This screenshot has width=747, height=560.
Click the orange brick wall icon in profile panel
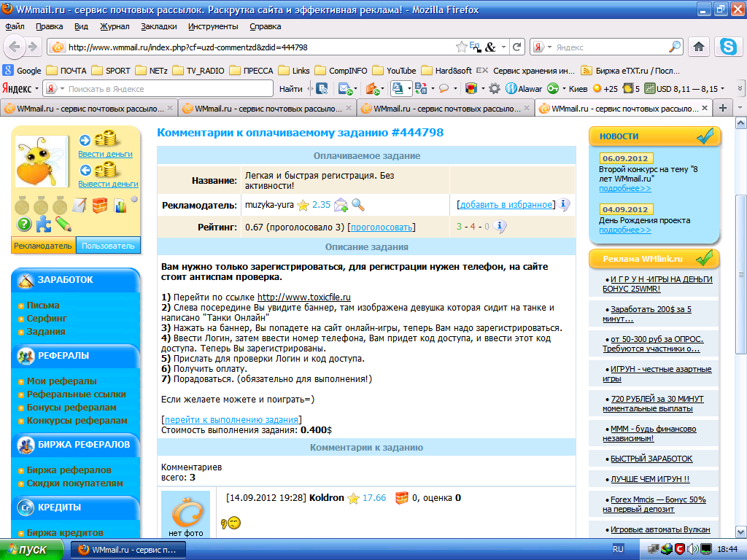[99, 205]
